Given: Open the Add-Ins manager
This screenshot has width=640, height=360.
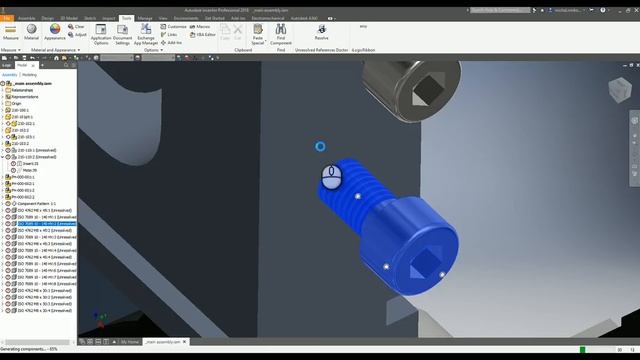Looking at the screenshot, I should [171, 42].
